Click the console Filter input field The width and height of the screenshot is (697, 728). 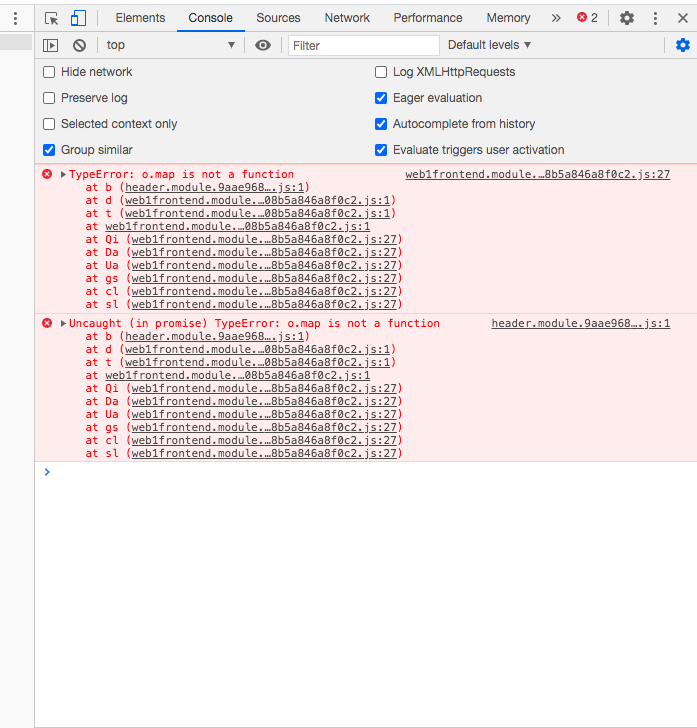[x=364, y=45]
